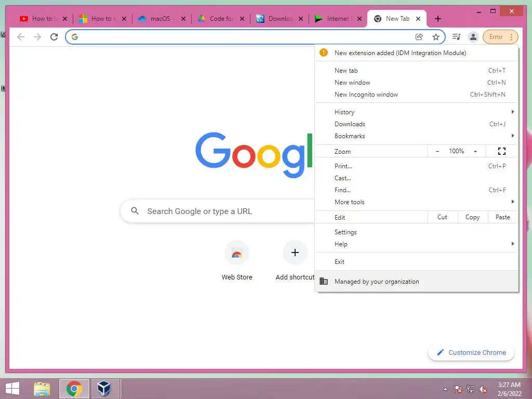Expand the History submenu

pyautogui.click(x=417, y=112)
